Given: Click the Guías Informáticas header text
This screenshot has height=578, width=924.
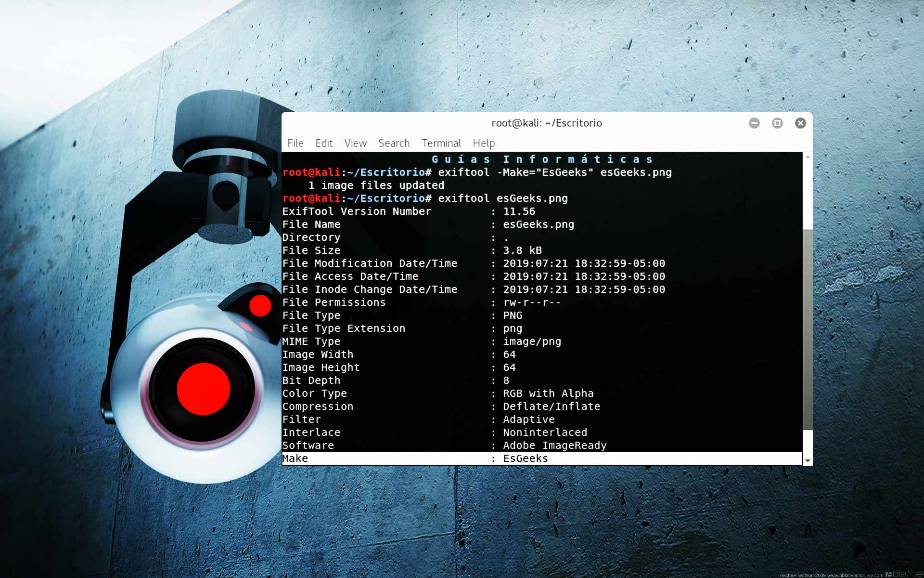Looking at the screenshot, I should pyautogui.click(x=542, y=159).
